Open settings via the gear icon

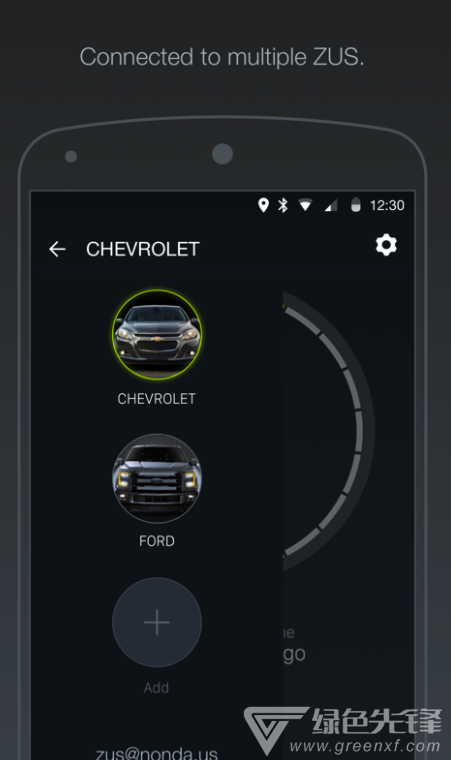(386, 245)
